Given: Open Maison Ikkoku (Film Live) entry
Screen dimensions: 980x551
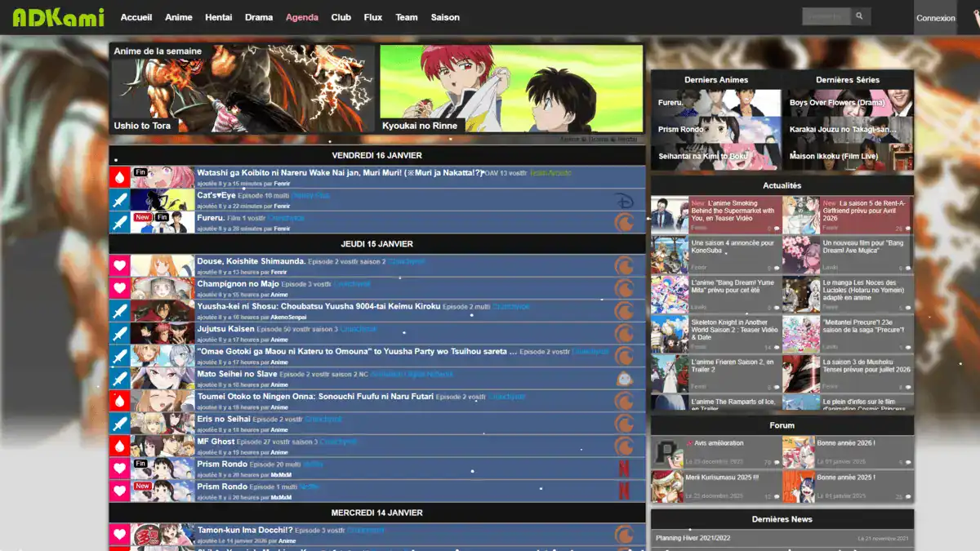Looking at the screenshot, I should pyautogui.click(x=848, y=156).
